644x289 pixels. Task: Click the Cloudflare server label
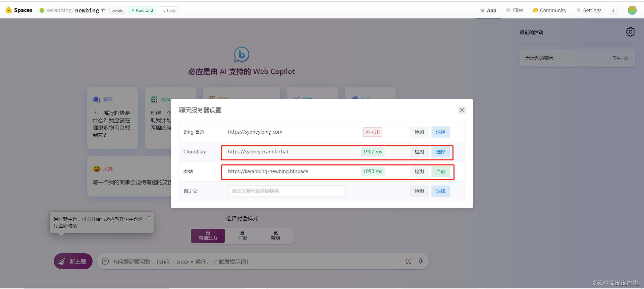[x=195, y=152]
